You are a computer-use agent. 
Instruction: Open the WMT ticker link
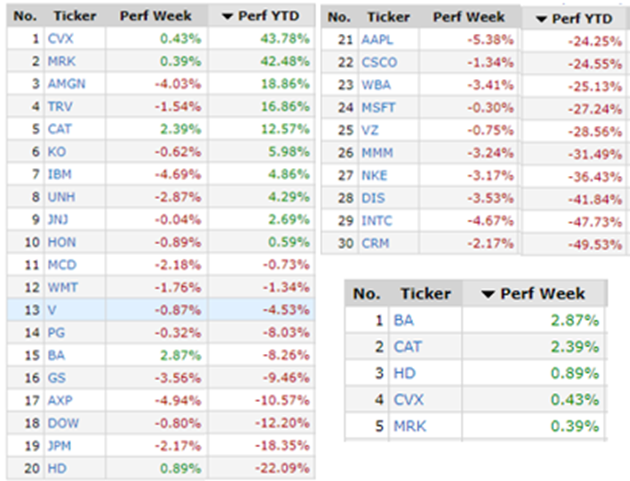click(63, 287)
